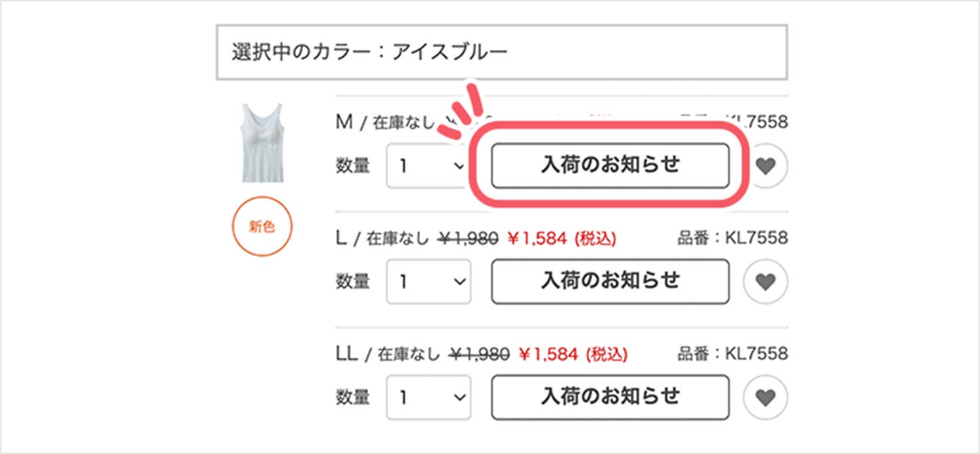Click the M / 在庫なし size label
Screen dimensions: 980x454
click(x=385, y=123)
